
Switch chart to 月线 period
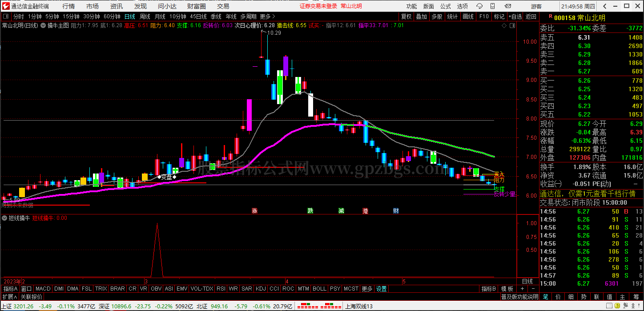click(160, 16)
